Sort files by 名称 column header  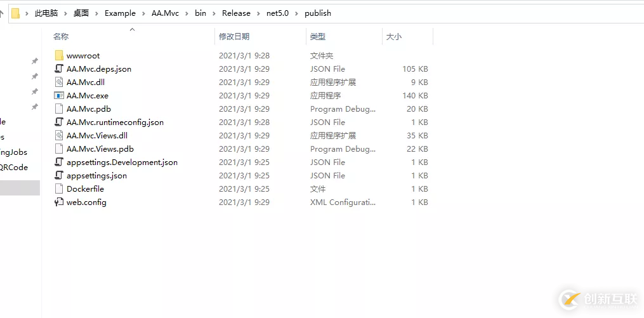pos(61,37)
